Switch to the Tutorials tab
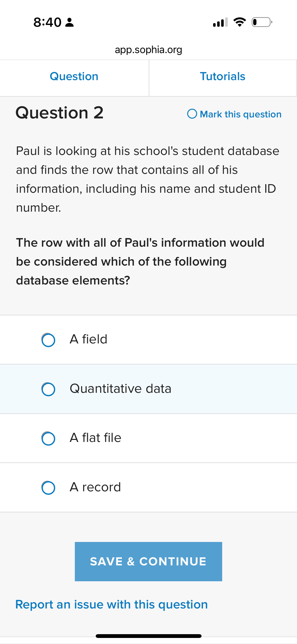The image size is (297, 644). point(223,76)
